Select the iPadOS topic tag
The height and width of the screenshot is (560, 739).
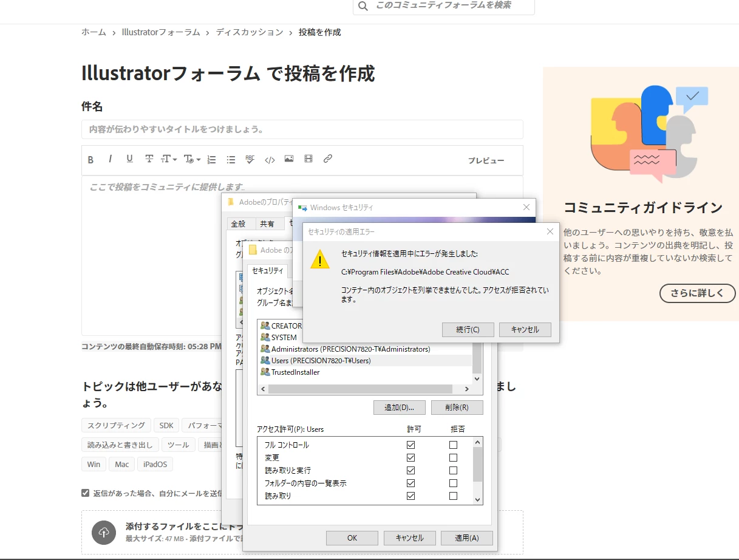point(155,464)
